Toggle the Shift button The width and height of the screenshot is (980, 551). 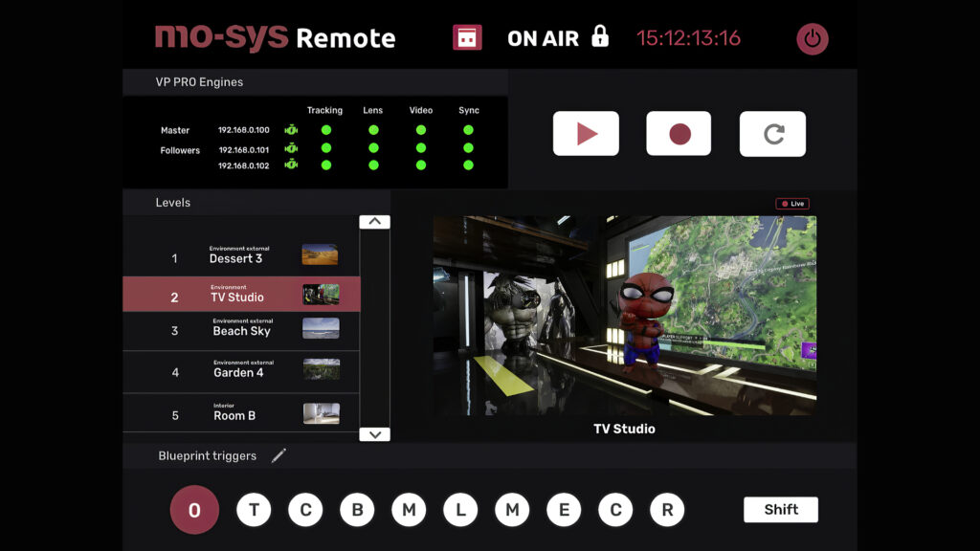click(x=781, y=510)
